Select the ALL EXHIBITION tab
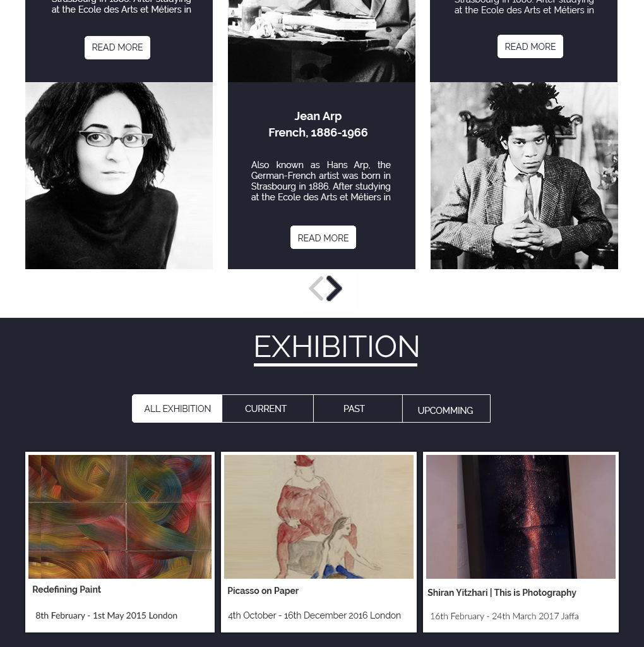The width and height of the screenshot is (644, 647). tap(177, 409)
